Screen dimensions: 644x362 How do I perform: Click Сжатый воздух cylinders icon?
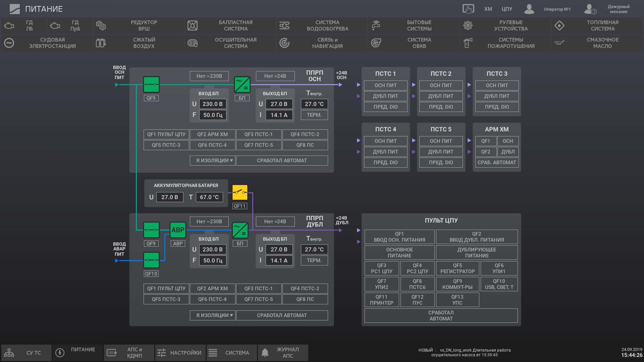click(x=101, y=43)
